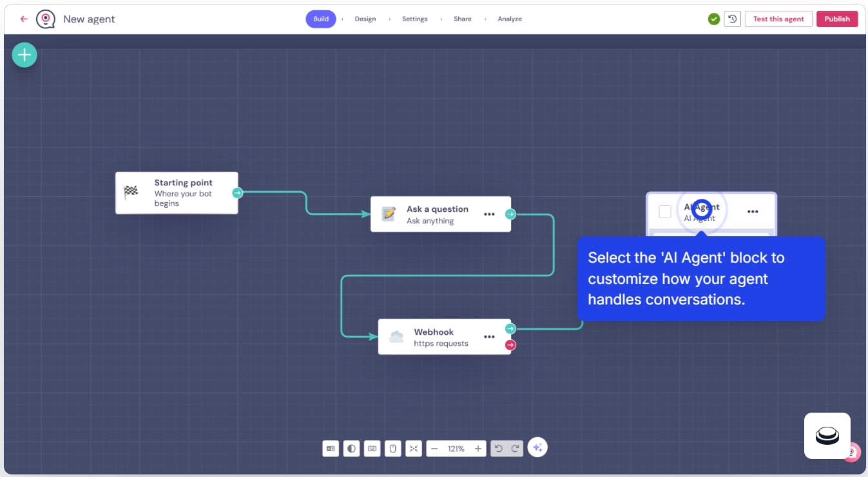868x477 pixels.
Task: Select the mouse navigation mode icon
Action: pos(392,449)
